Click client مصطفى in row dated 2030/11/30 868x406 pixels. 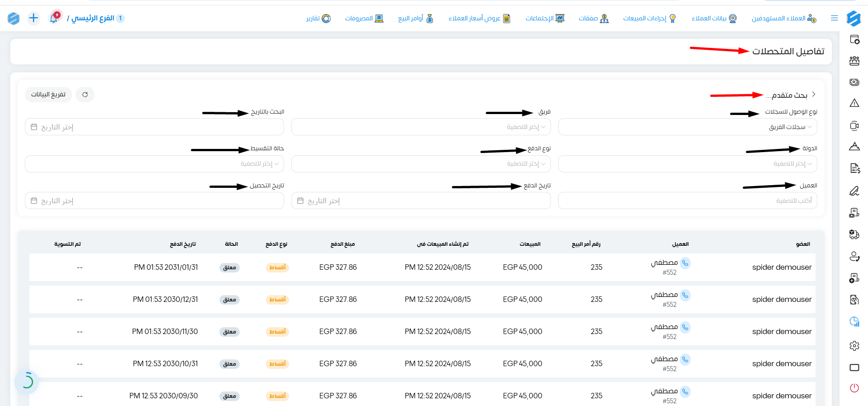(x=664, y=327)
